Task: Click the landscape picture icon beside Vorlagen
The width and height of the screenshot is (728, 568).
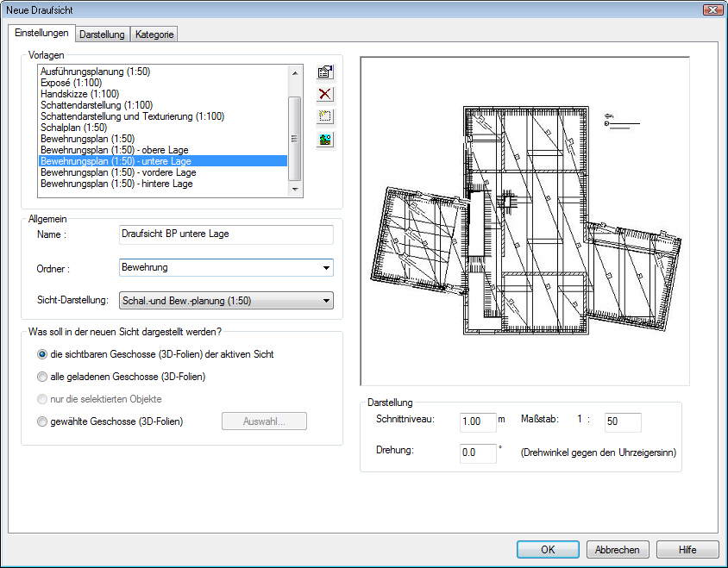Action: [x=325, y=140]
